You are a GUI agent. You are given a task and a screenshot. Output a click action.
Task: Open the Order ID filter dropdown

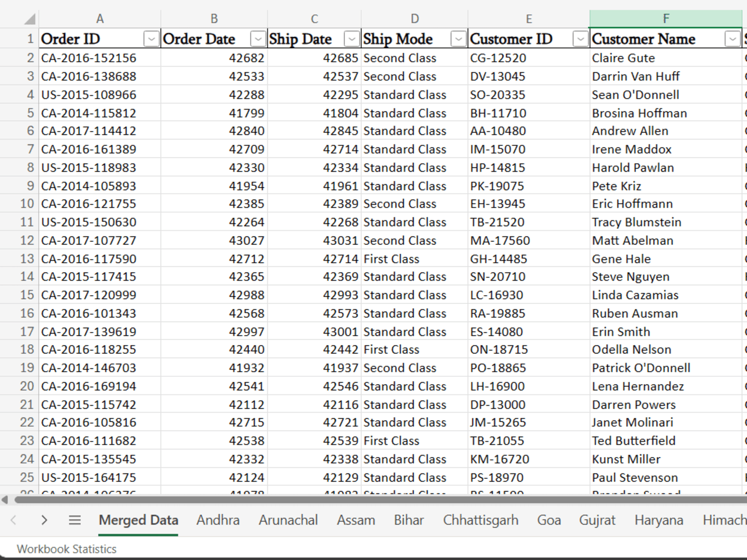click(151, 39)
